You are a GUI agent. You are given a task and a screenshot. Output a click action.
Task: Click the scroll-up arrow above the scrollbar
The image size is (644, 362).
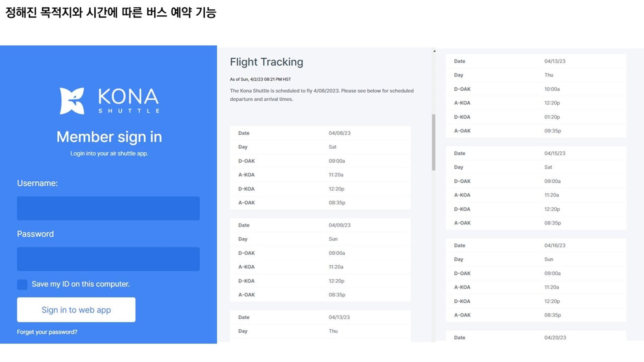point(434,51)
